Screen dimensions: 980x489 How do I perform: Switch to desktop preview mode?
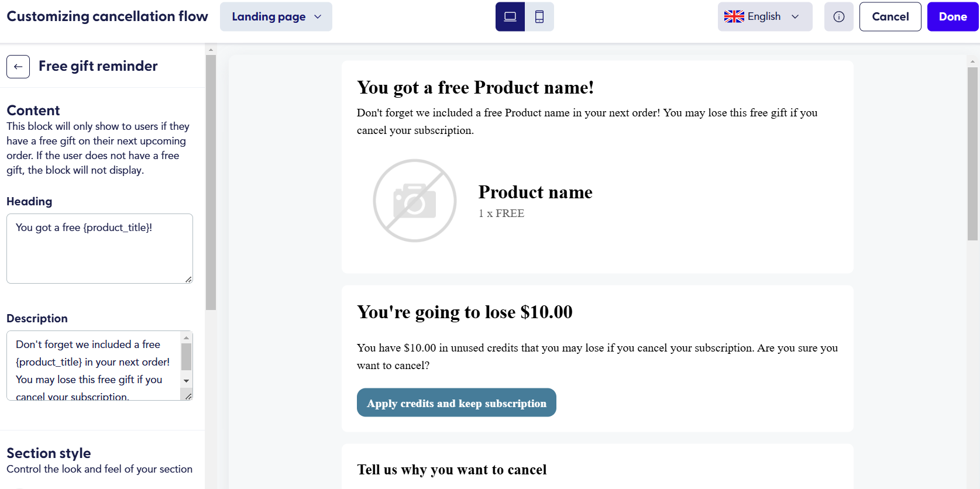pos(510,17)
